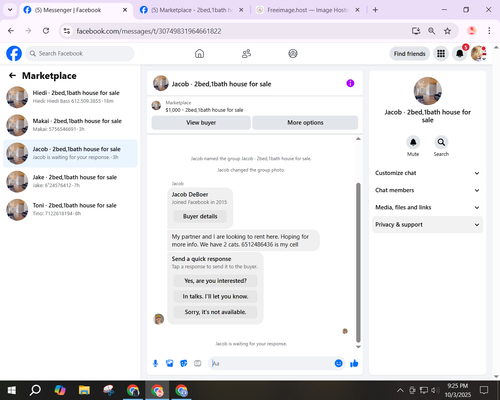500x400 pixels.
Task: Open Jacob's large profile photo in sidebar
Action: (x=427, y=91)
